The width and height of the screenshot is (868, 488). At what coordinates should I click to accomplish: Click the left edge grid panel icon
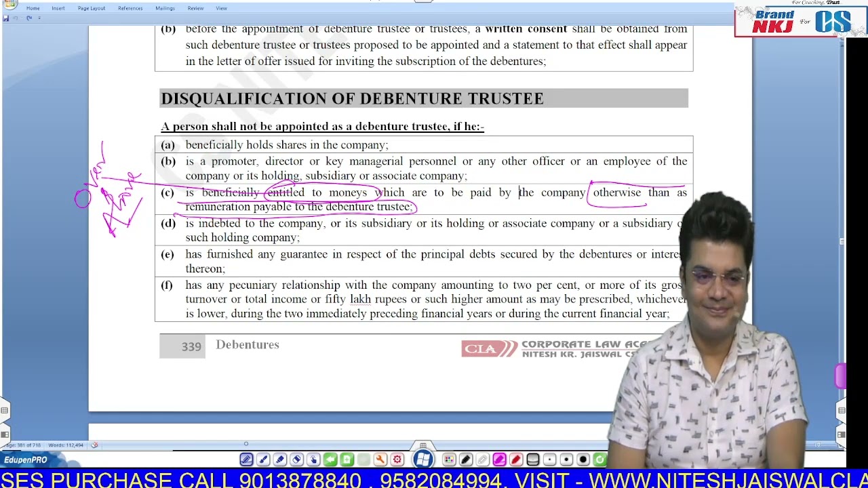coord(4,411)
